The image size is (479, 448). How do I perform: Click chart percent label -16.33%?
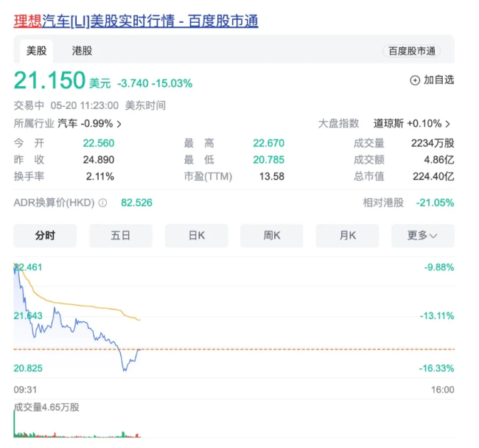436,368
